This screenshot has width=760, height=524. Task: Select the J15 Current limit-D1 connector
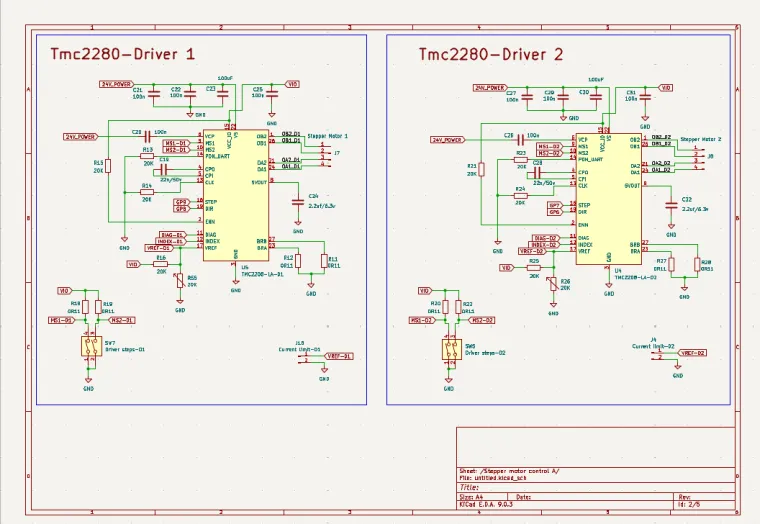click(302, 356)
